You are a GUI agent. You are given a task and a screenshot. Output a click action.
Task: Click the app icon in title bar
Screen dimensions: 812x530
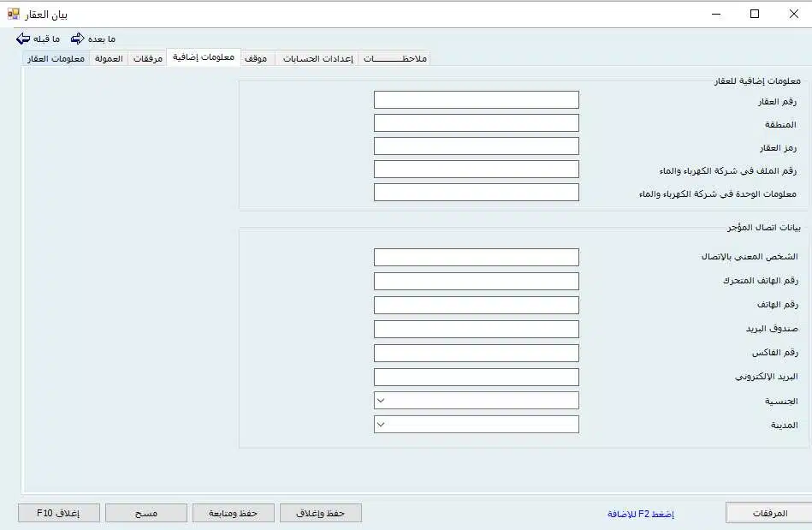(13, 14)
